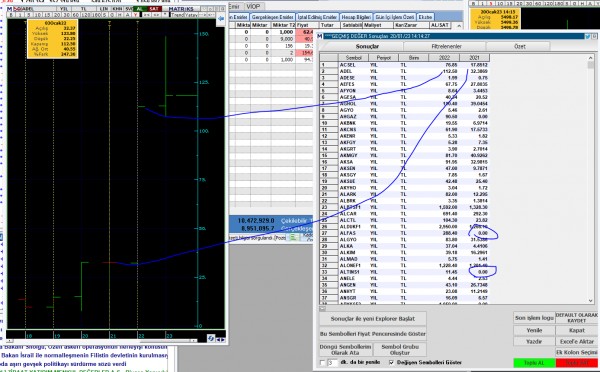Select the red Y yearly period in chart toolbar
Viewport: 600px width, 372px height.
[135, 15]
